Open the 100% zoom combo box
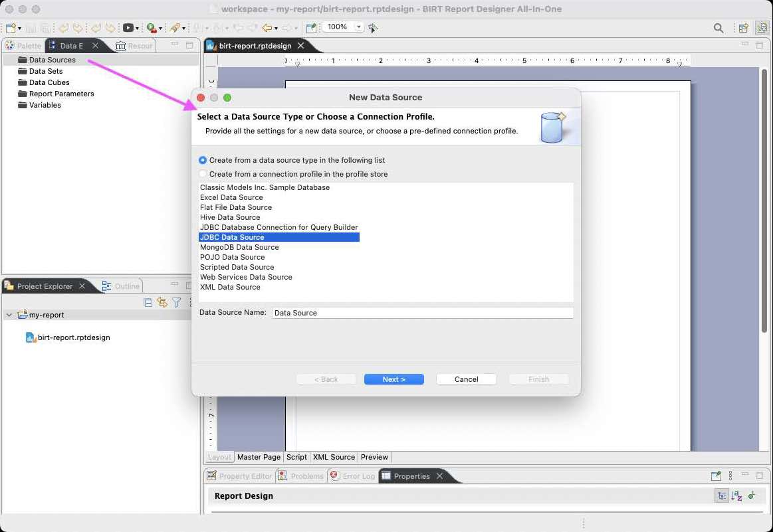Screen dimensions: 773x532 [343, 27]
